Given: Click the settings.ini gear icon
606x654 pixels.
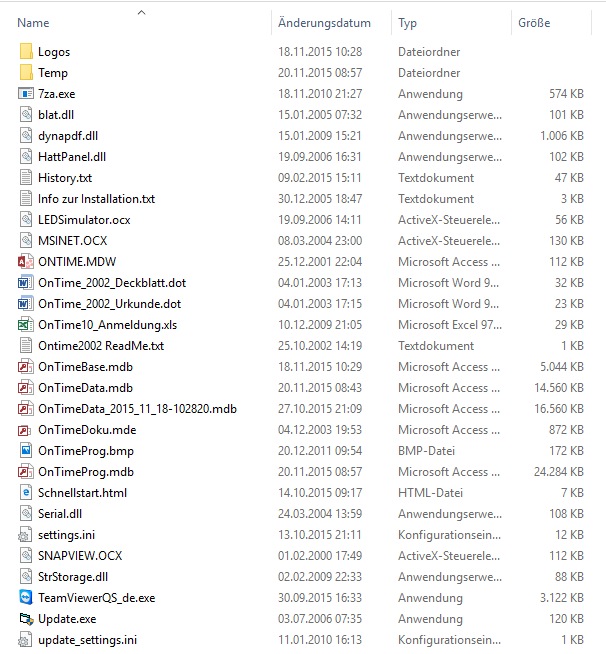Looking at the screenshot, I should (25, 535).
